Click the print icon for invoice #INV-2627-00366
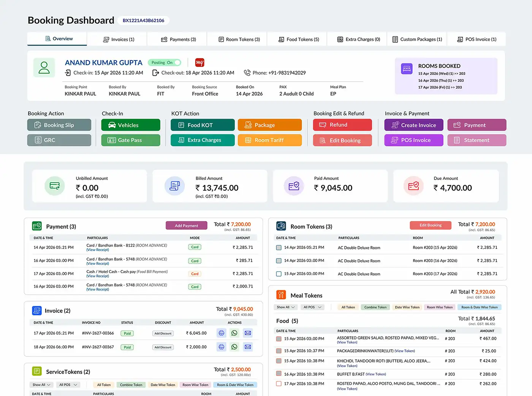This screenshot has width=532, height=396. 222,333
